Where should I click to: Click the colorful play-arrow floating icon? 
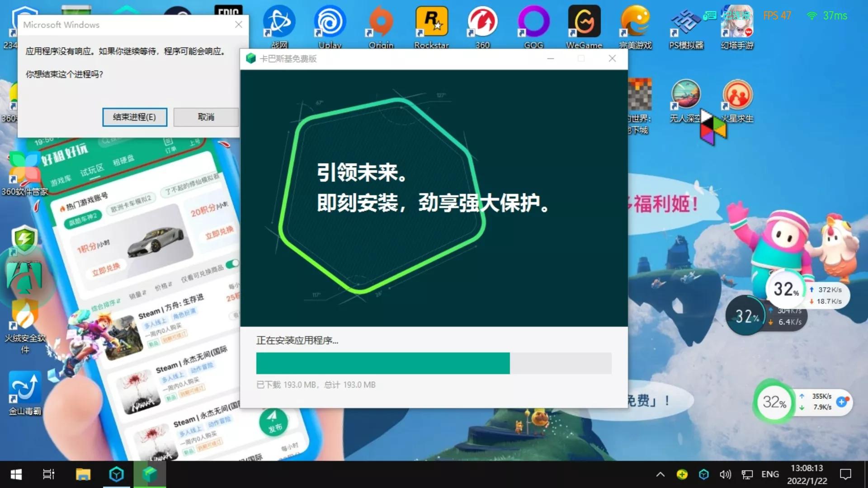[x=713, y=127]
